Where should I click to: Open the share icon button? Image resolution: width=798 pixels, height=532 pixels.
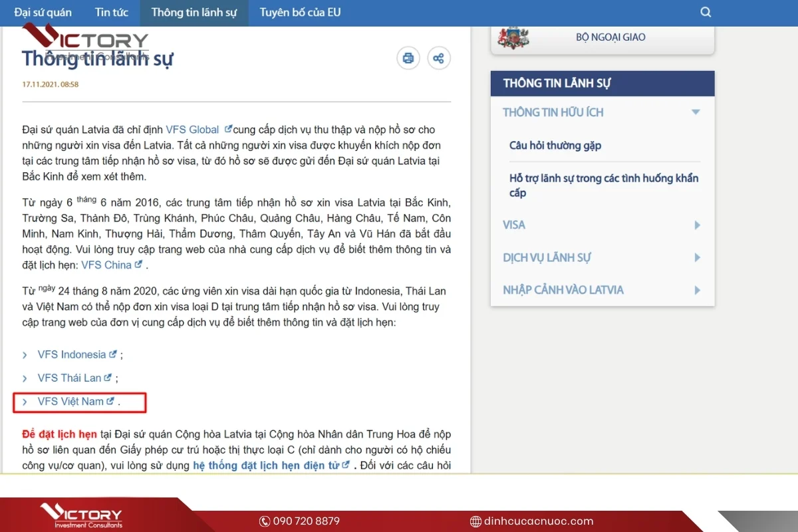pyautogui.click(x=438, y=58)
